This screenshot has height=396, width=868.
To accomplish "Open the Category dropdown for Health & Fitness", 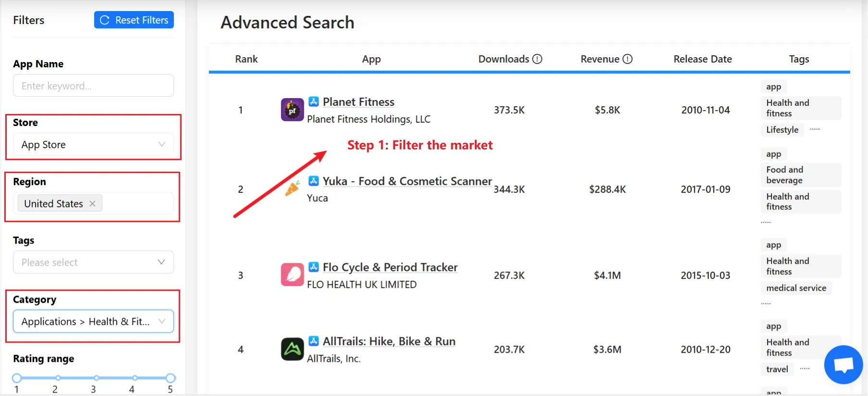I will 93,321.
